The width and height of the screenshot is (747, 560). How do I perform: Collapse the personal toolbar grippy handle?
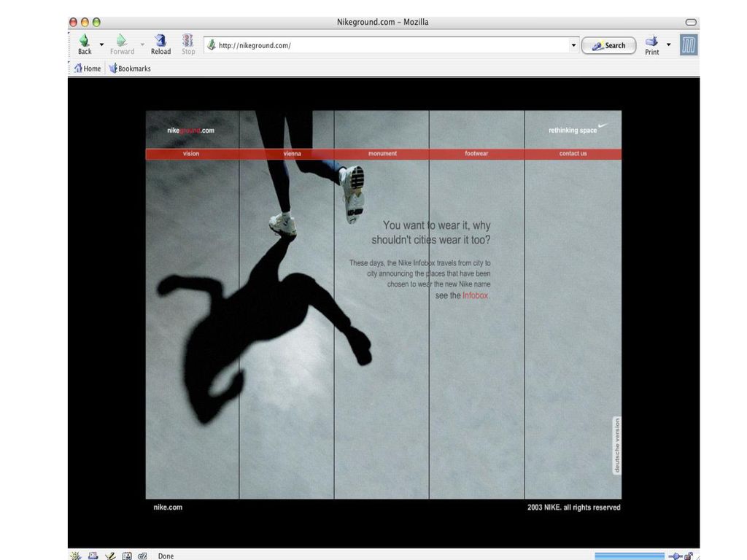click(69, 68)
